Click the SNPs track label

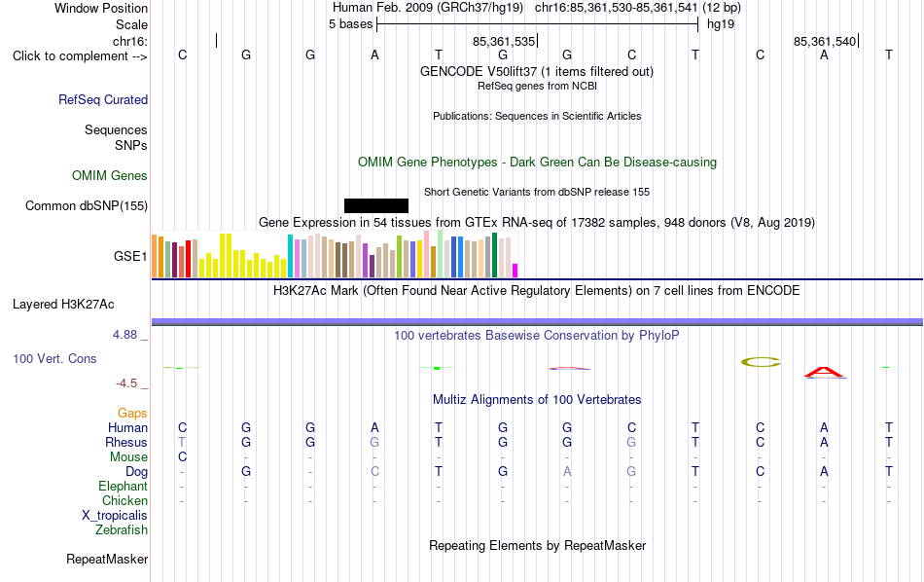tap(131, 145)
